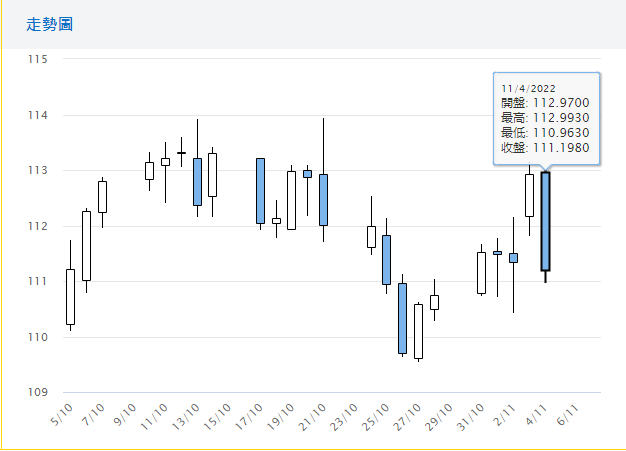The width and height of the screenshot is (626, 451).
Task: Click the 115 y-axis label
Action: (39, 59)
